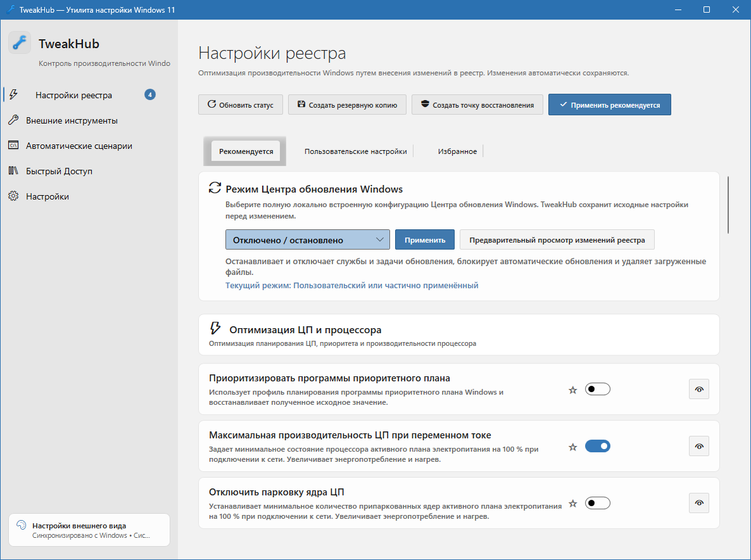Switch to Пользовательские настройки tab

click(355, 151)
